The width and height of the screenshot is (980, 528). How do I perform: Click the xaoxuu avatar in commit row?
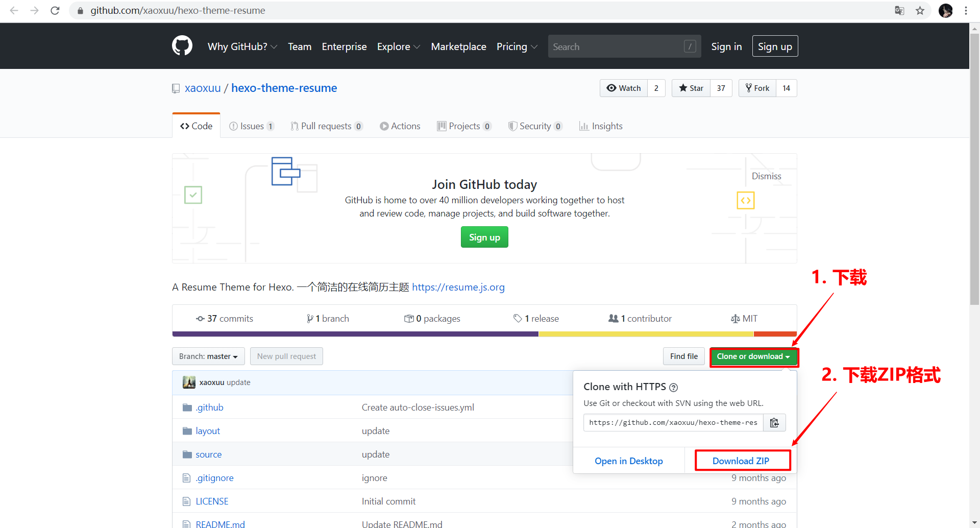(x=189, y=382)
